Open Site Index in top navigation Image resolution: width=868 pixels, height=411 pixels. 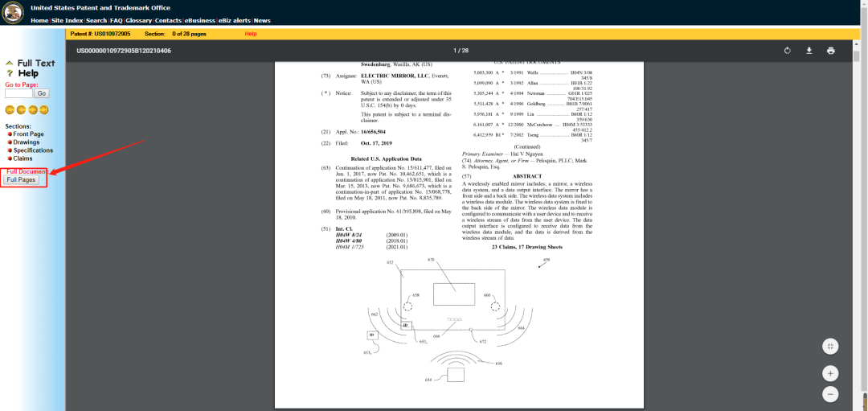click(67, 20)
